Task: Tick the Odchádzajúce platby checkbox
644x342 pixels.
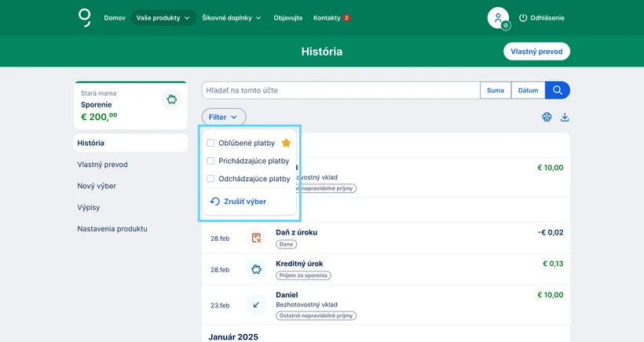Action: click(210, 179)
